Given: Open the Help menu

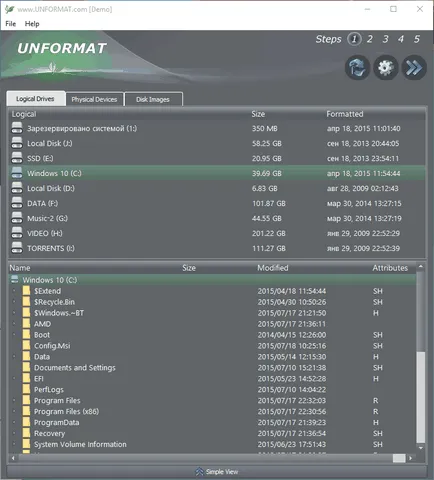Looking at the screenshot, I should point(32,24).
